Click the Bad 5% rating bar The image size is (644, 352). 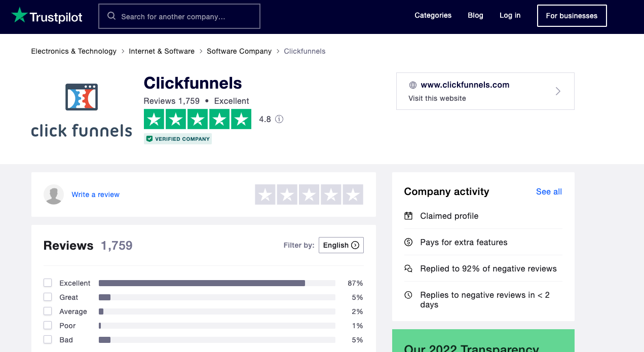pos(217,340)
